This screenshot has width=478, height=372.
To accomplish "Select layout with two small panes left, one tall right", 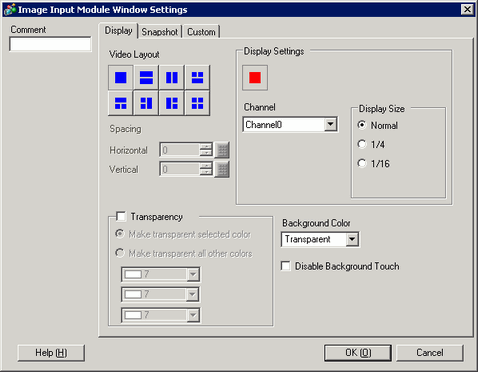I will pos(146,103).
